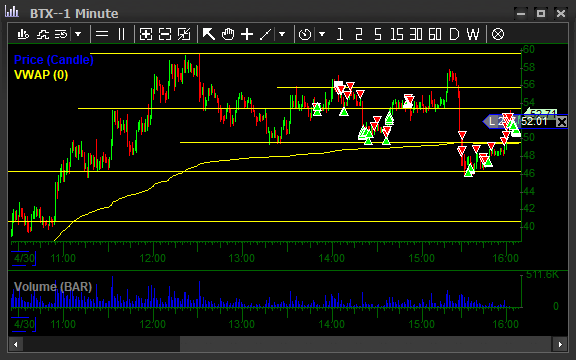Expand dropdown after the settings icon

pyautogui.click(x=78, y=35)
